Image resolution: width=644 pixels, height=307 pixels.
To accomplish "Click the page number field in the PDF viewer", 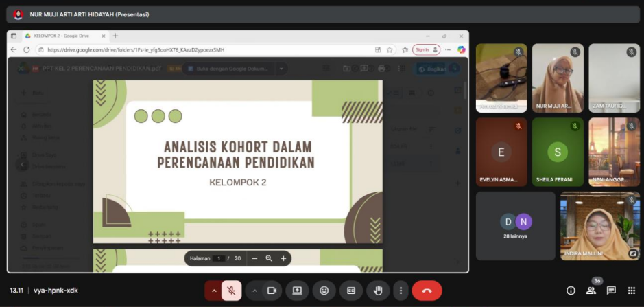I will pos(219,258).
